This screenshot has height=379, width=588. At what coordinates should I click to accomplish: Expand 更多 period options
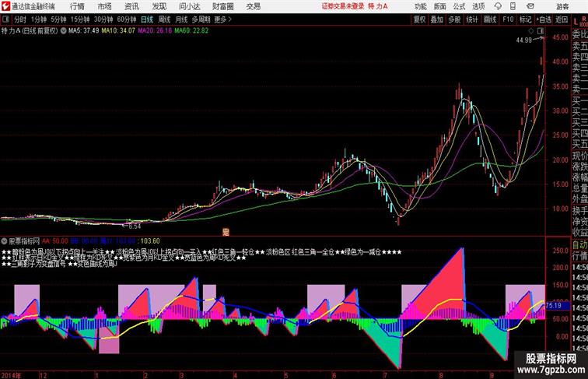point(222,19)
